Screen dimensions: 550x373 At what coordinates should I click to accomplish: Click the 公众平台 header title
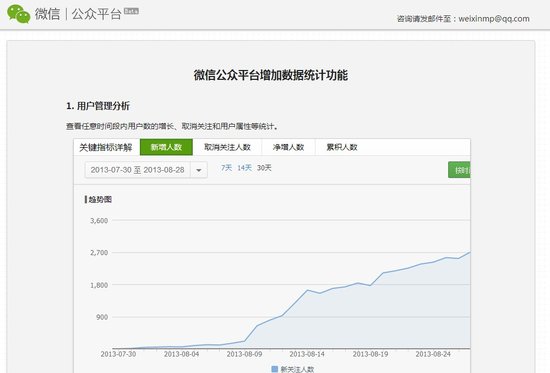click(x=96, y=14)
